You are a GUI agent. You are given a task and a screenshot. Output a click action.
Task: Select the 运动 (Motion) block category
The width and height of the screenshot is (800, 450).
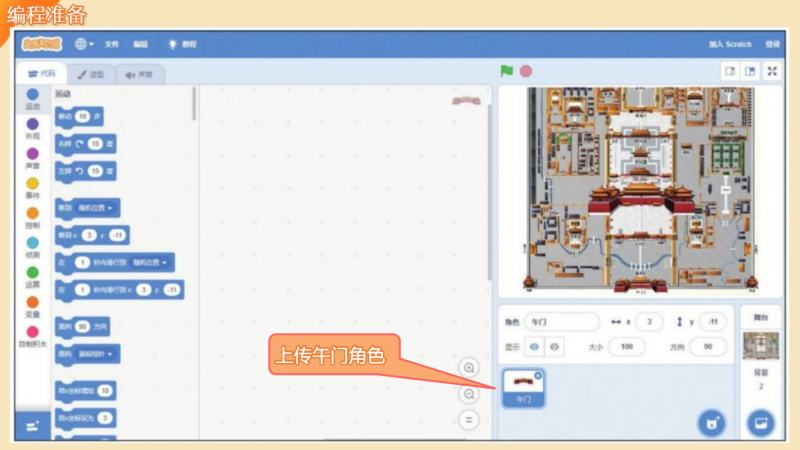(x=33, y=99)
